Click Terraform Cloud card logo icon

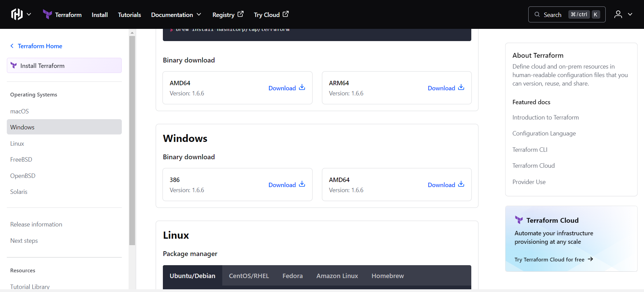[x=519, y=220]
